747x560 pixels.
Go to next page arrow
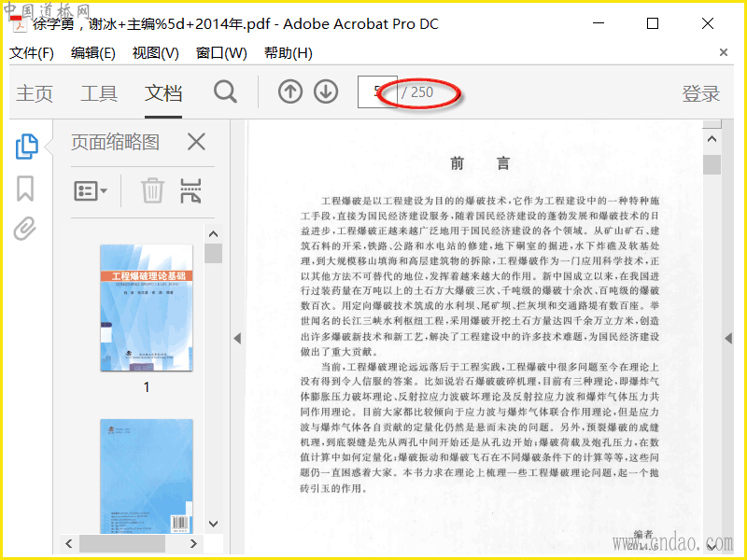(326, 91)
